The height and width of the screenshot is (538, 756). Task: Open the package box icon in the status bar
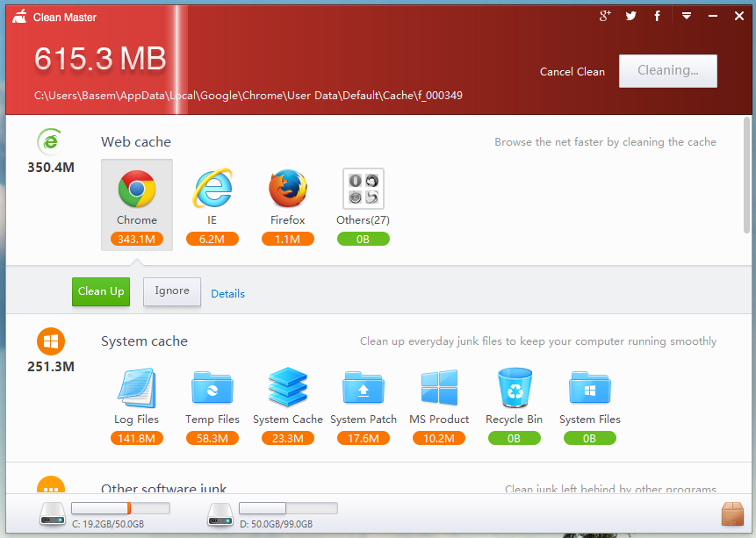tap(733, 514)
